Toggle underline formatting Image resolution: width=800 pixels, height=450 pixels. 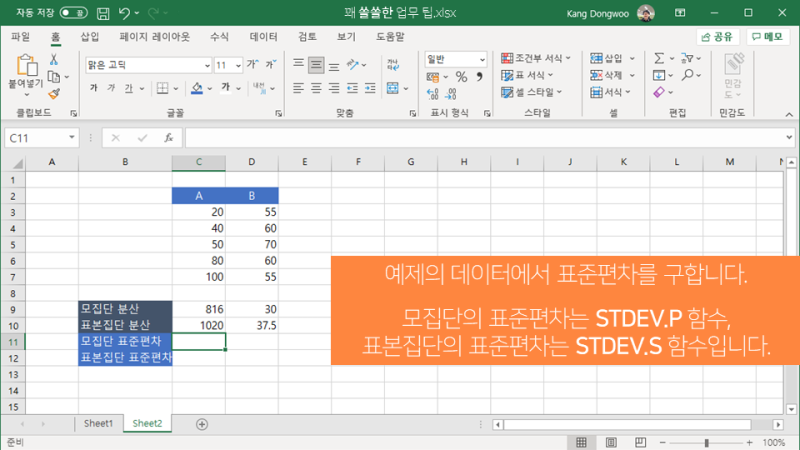129,88
